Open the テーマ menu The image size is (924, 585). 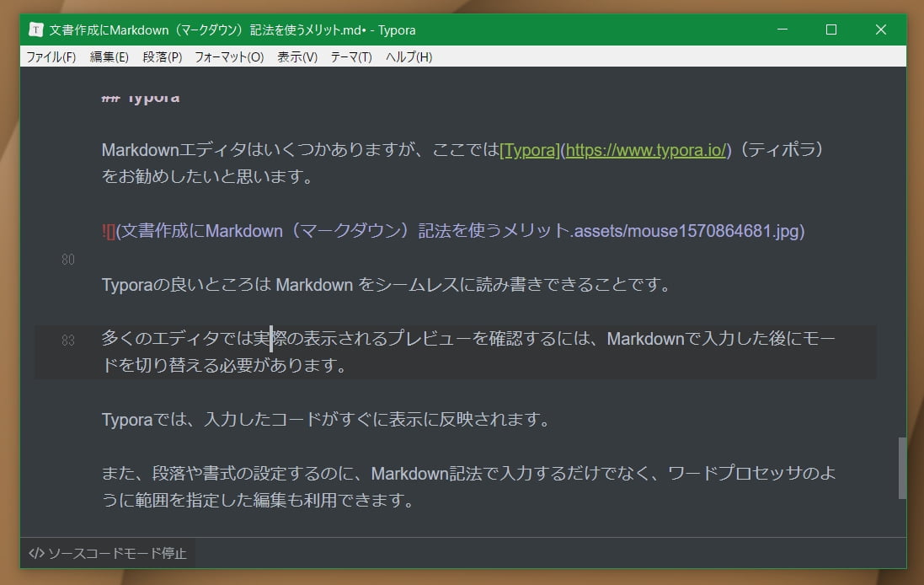coord(350,56)
